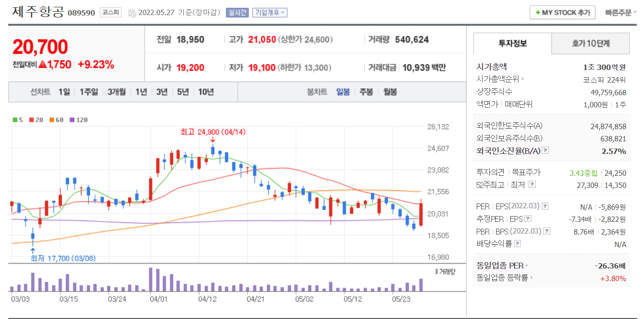This screenshot has width=644, height=319.
Task: Click the 봉차트 label
Action: tap(317, 92)
